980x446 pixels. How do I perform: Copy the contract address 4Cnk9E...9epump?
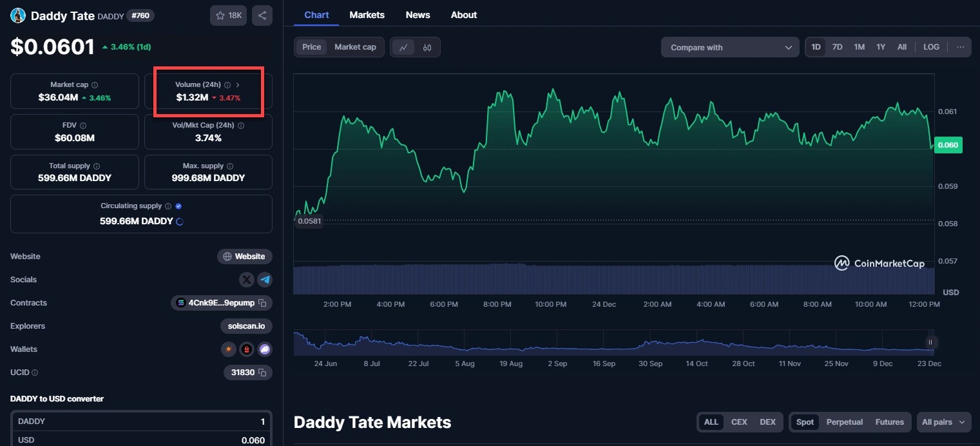point(262,303)
